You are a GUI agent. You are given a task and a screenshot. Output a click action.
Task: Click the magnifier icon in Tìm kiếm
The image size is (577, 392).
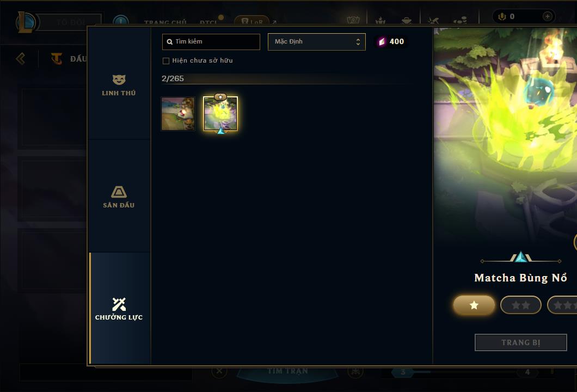170,42
